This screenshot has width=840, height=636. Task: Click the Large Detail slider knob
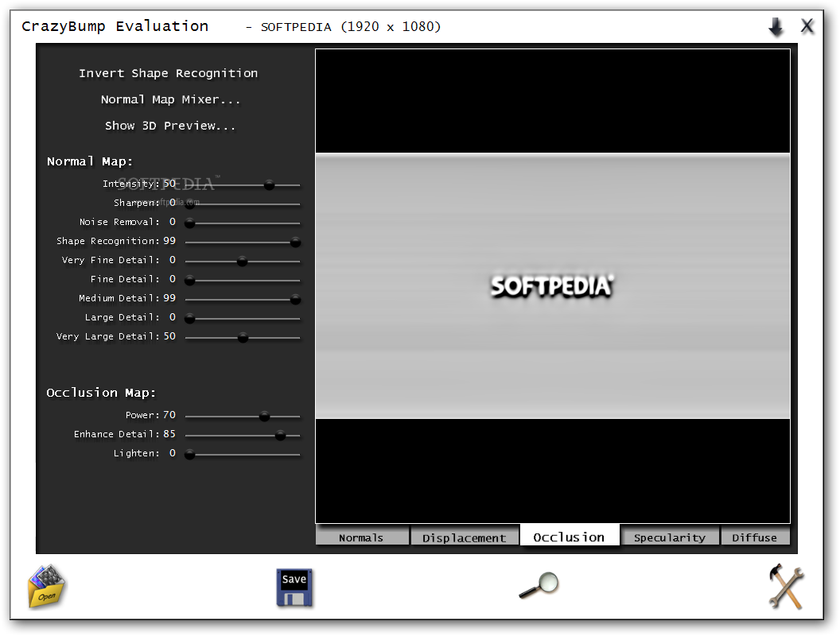pyautogui.click(x=189, y=319)
